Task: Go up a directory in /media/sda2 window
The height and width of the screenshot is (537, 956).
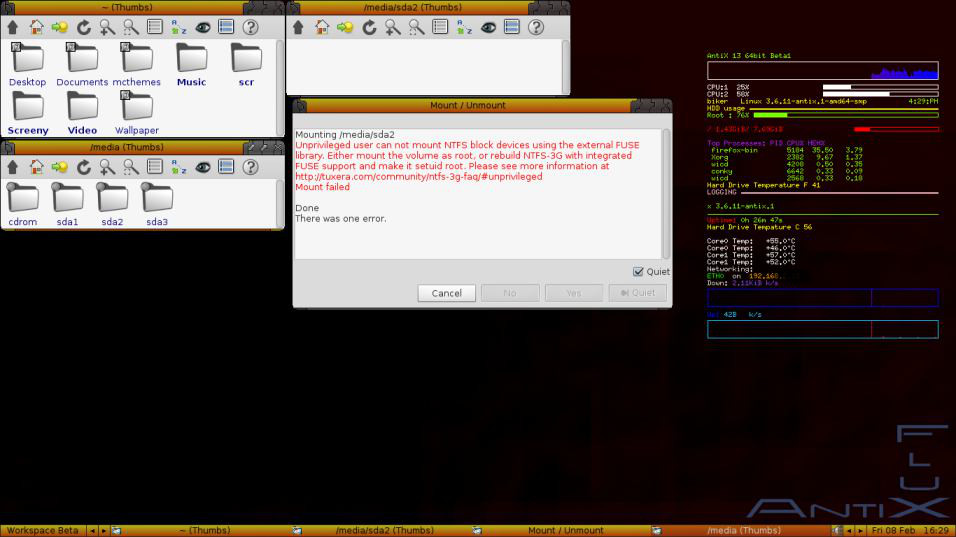Action: pyautogui.click(x=298, y=27)
